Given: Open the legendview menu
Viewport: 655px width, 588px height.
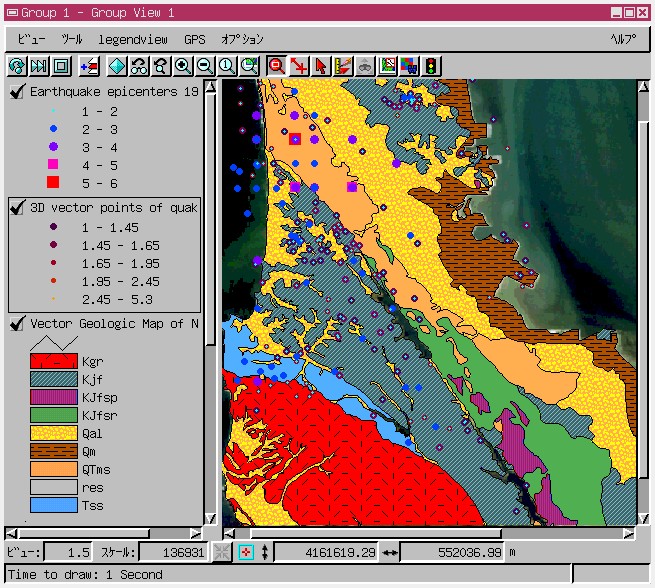Looking at the screenshot, I should click(133, 39).
